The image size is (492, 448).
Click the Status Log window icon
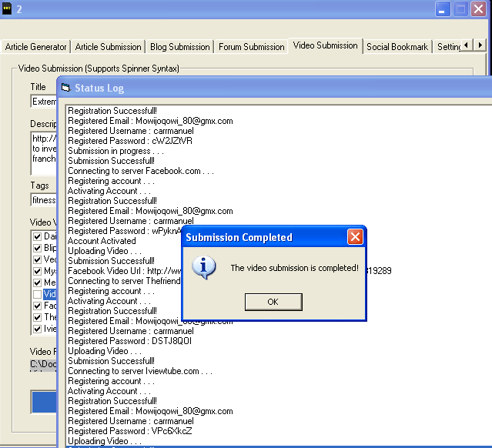click(65, 89)
